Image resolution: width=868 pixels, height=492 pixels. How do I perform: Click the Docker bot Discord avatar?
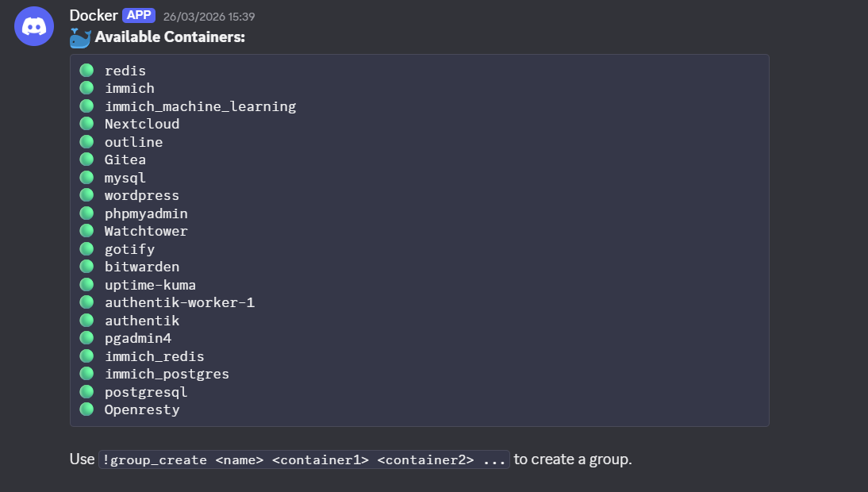34,26
